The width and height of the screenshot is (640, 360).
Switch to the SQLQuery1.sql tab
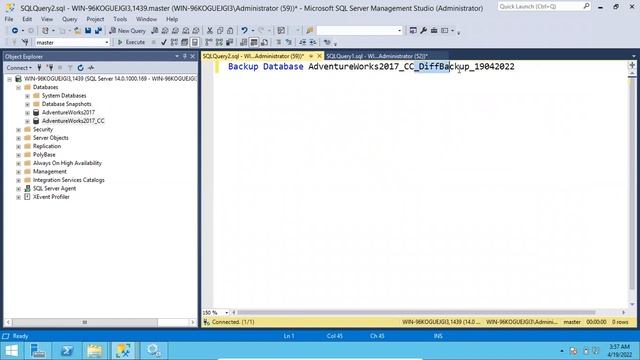pos(376,56)
